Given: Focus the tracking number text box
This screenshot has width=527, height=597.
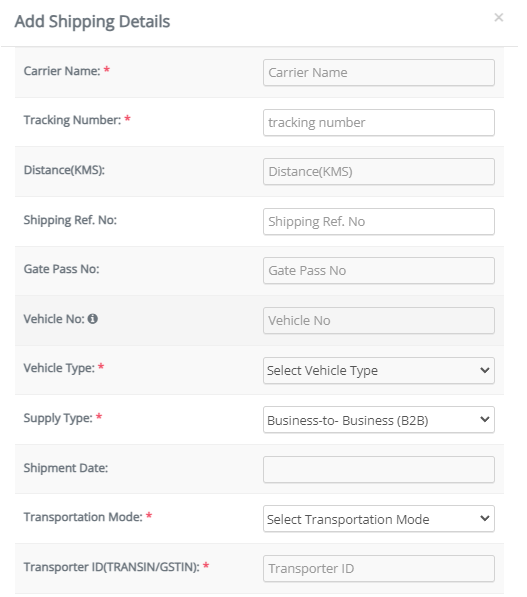Looking at the screenshot, I should click(x=378, y=123).
